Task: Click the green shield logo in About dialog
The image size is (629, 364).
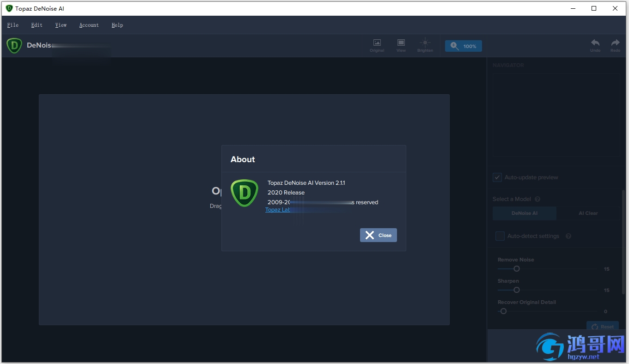Action: (244, 193)
